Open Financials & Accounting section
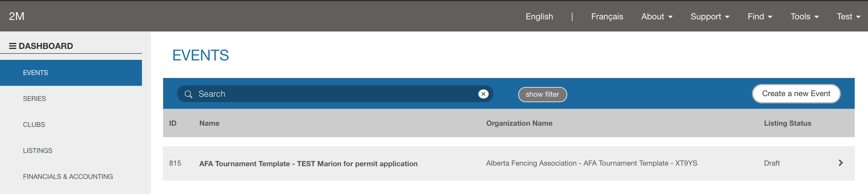Image resolution: width=868 pixels, height=194 pixels. [68, 176]
